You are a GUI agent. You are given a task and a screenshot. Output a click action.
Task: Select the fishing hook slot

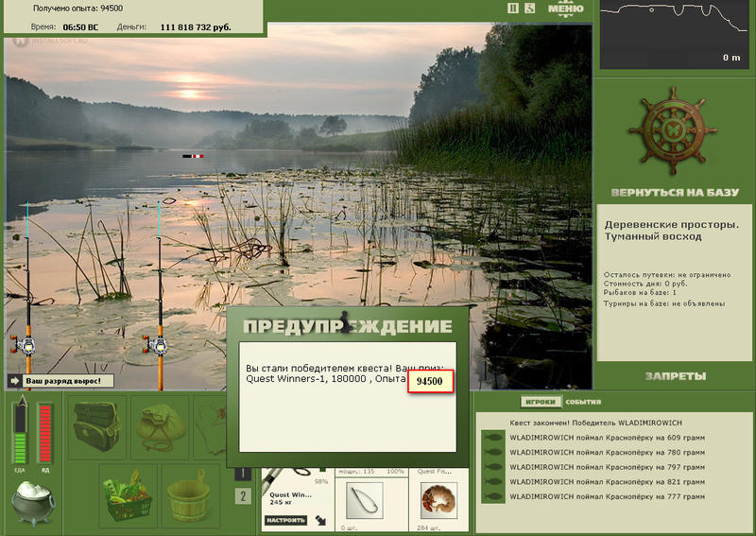click(365, 501)
